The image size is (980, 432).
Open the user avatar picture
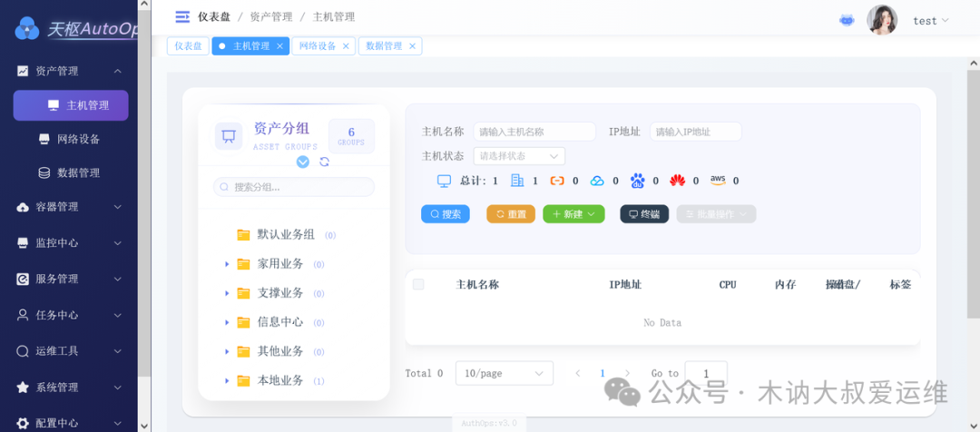tap(882, 20)
